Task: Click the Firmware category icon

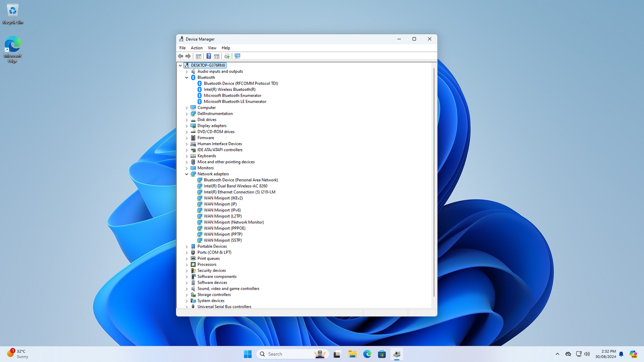Action: [193, 138]
